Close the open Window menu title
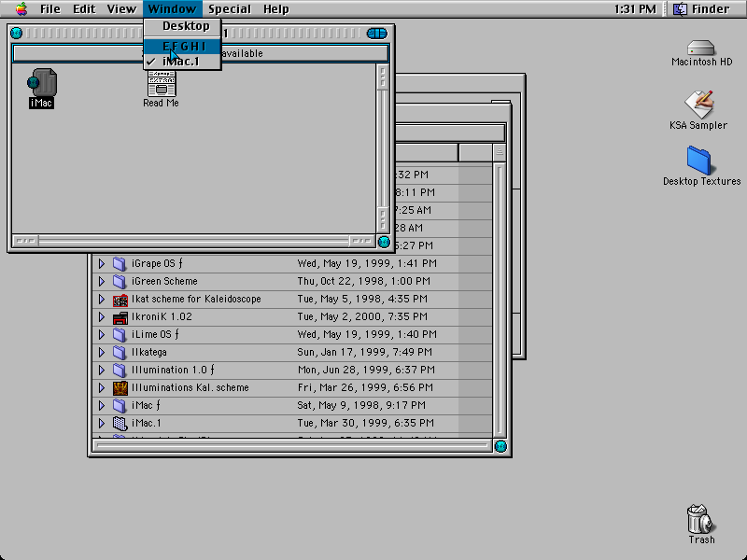The height and width of the screenshot is (560, 747). (172, 9)
